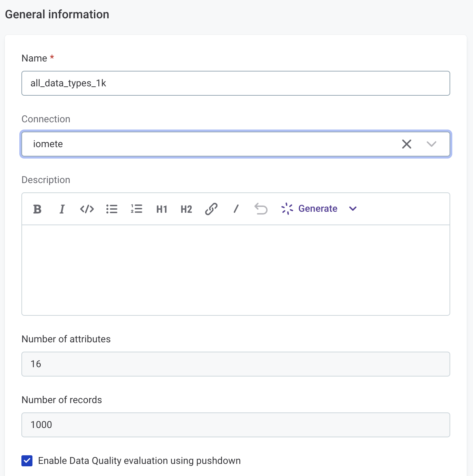Undo the last change in the description editor
The image size is (473, 476).
pos(261,209)
